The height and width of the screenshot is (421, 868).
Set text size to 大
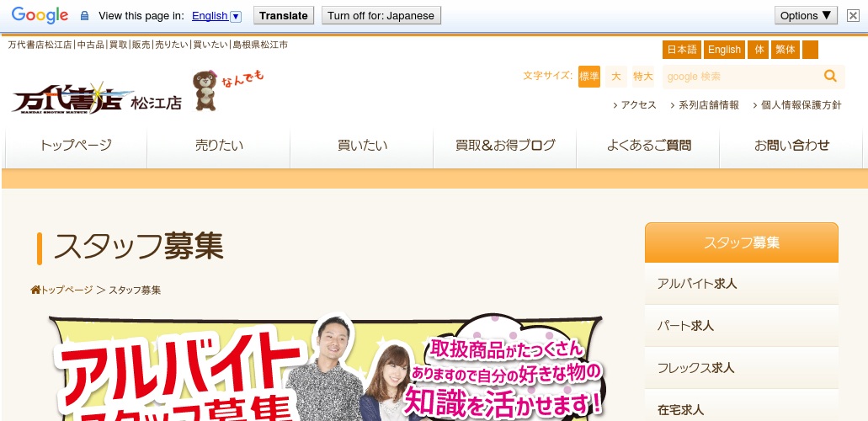pyautogui.click(x=616, y=77)
